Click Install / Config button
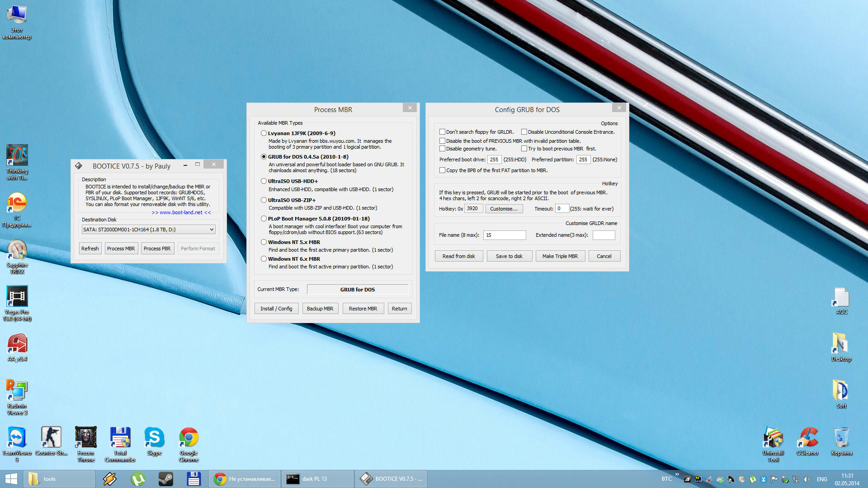 pyautogui.click(x=276, y=309)
